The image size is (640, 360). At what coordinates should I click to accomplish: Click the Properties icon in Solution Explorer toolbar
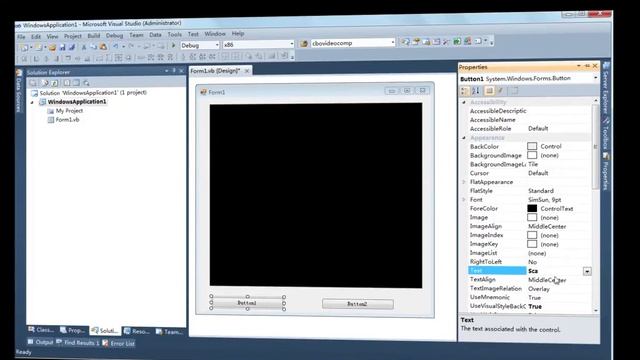click(33, 83)
